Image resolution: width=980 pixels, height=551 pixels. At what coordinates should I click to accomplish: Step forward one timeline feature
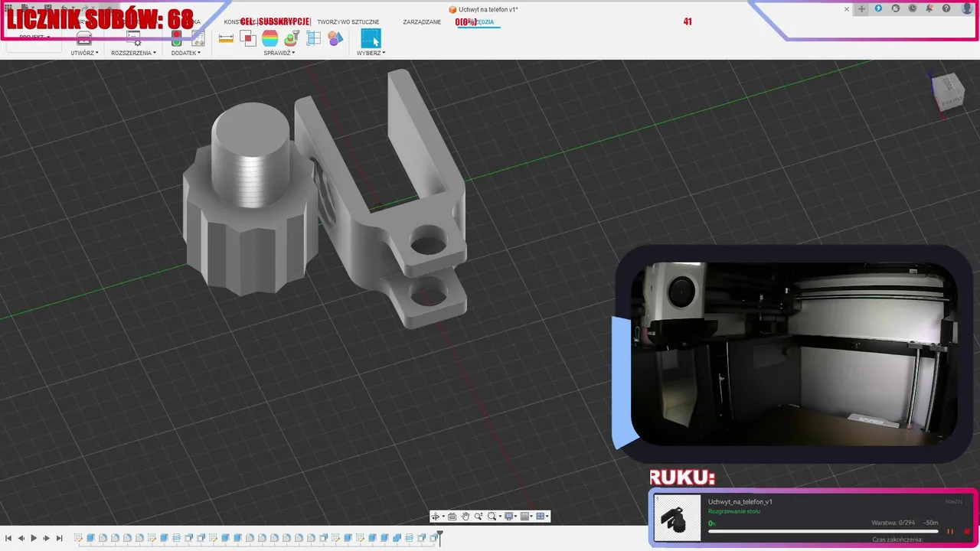(x=47, y=539)
